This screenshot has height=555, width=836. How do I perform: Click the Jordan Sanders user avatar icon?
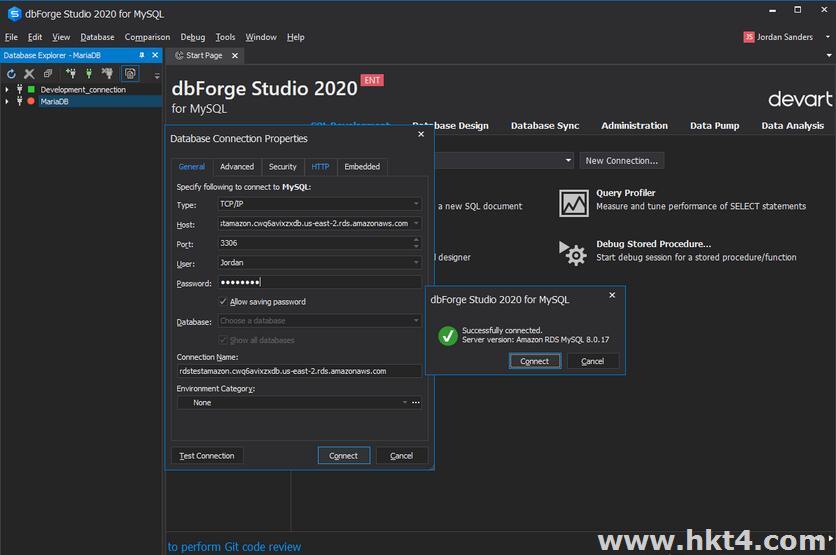(749, 37)
